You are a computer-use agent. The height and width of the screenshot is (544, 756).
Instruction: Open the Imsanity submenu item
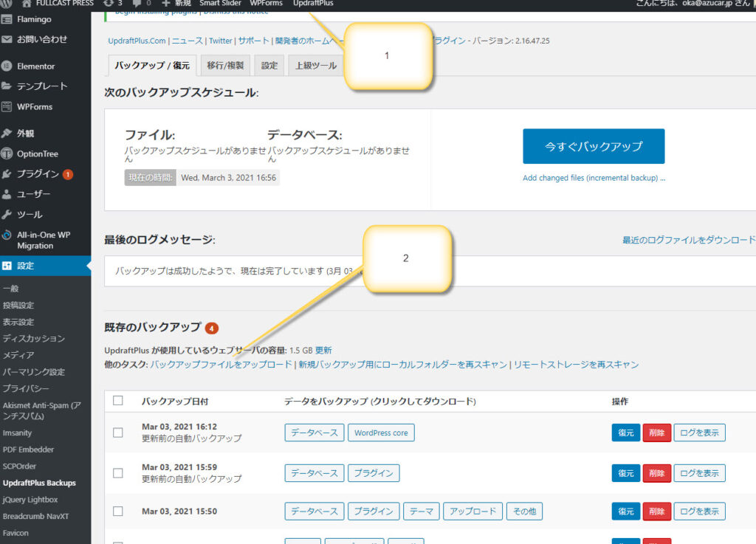click(x=18, y=433)
